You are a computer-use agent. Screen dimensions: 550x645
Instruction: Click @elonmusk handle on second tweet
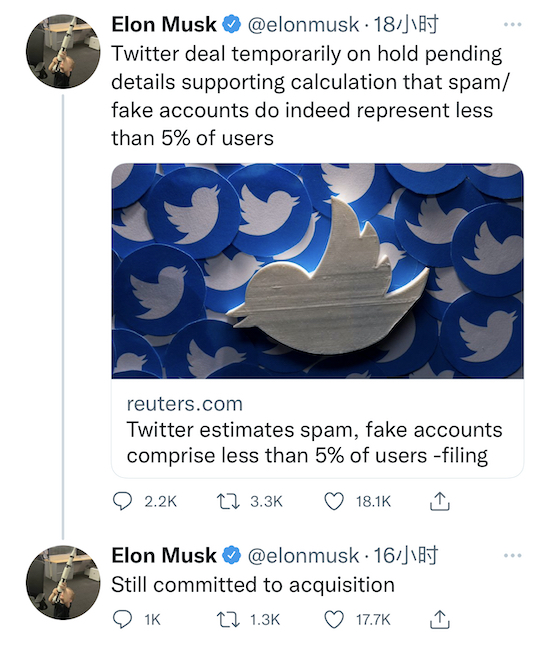click(303, 556)
